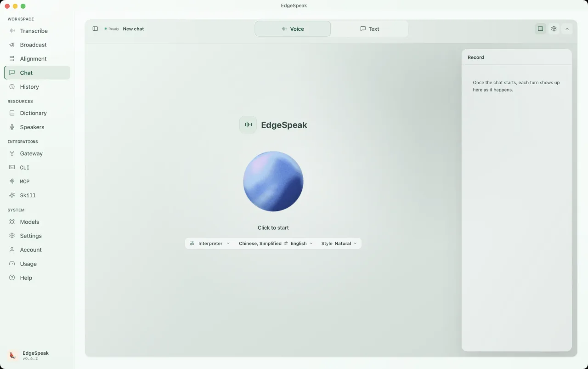The height and width of the screenshot is (369, 588).
Task: Open the History section
Action: 37,87
